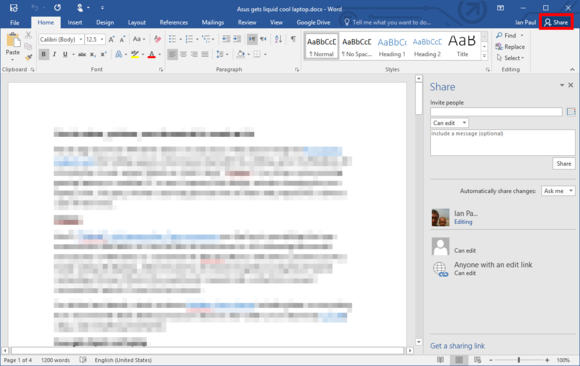Click the Repeat action icon in quick access toolbar
The height and width of the screenshot is (366, 580).
57,8
